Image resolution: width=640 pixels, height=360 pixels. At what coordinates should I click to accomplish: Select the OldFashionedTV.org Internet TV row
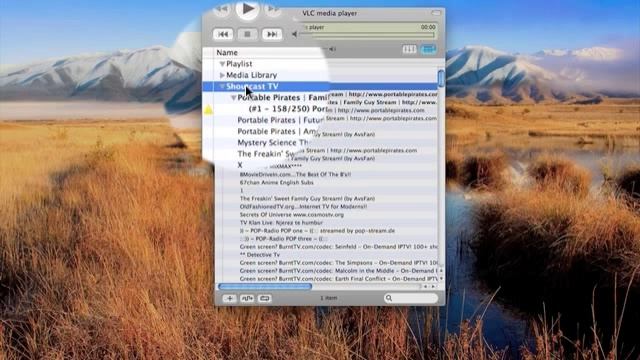coord(303,207)
